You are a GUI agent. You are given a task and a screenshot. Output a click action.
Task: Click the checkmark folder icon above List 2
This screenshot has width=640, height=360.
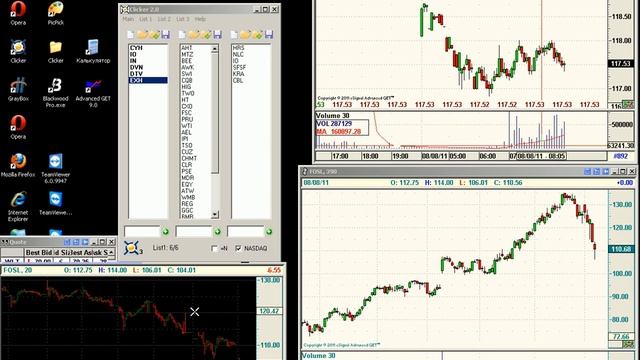(x=206, y=35)
